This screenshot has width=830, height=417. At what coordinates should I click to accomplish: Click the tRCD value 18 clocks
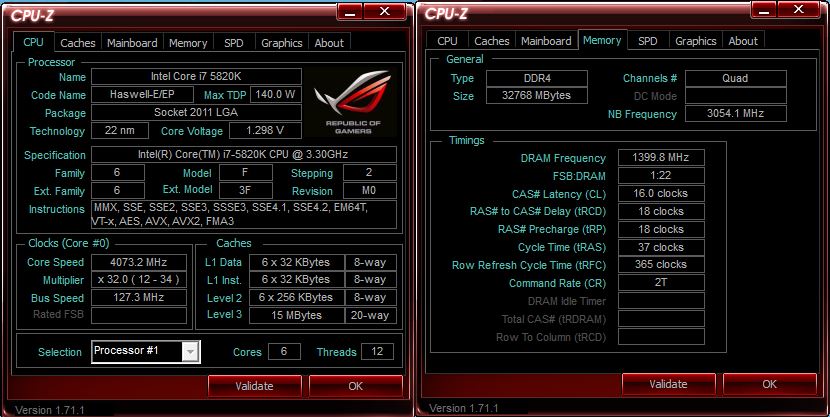[661, 211]
